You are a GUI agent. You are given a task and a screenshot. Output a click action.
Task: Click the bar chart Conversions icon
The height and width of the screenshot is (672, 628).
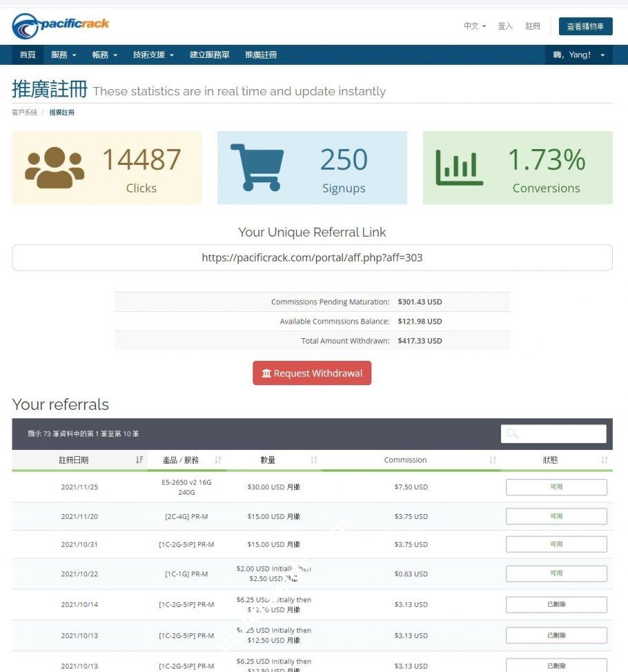[x=459, y=168]
